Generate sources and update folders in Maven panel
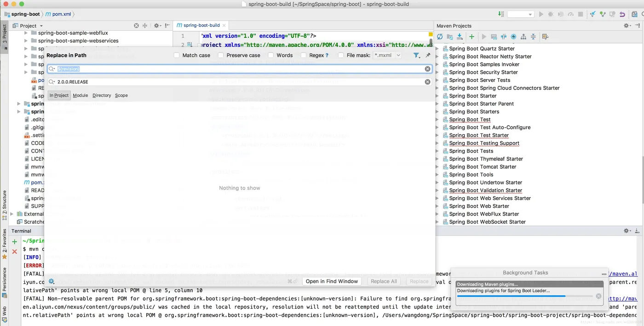This screenshot has width=644, height=326. [450, 36]
